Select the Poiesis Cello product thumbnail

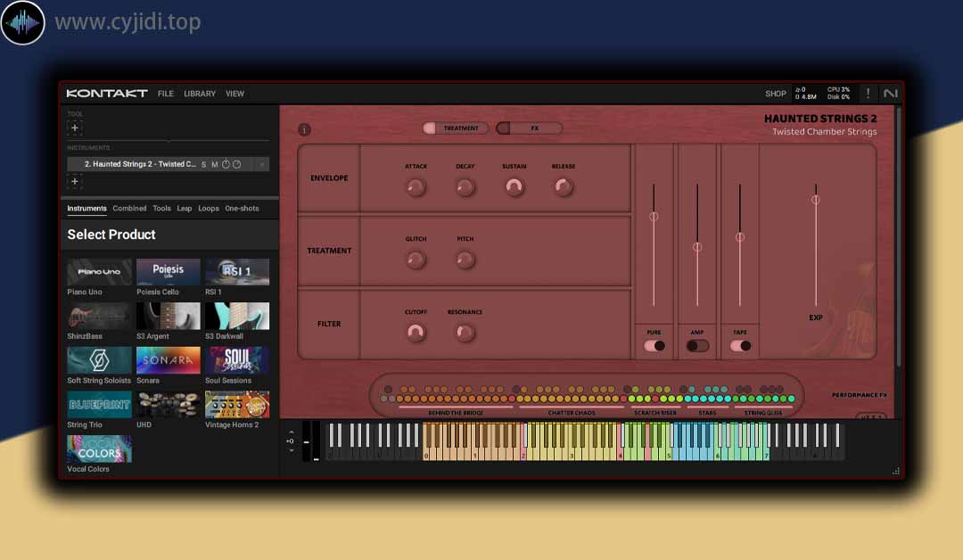[169, 272]
